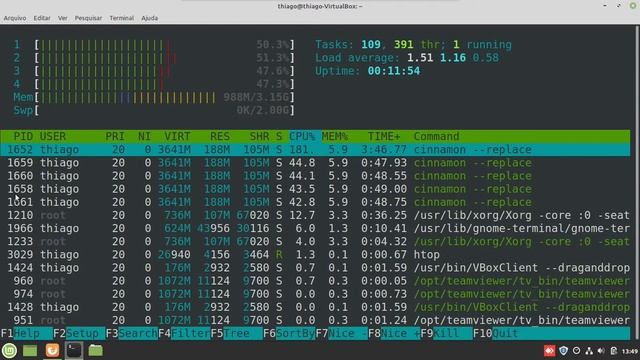The height and width of the screenshot is (360, 640).
Task: Select teamviewer process row PID 951
Action: 315,320
